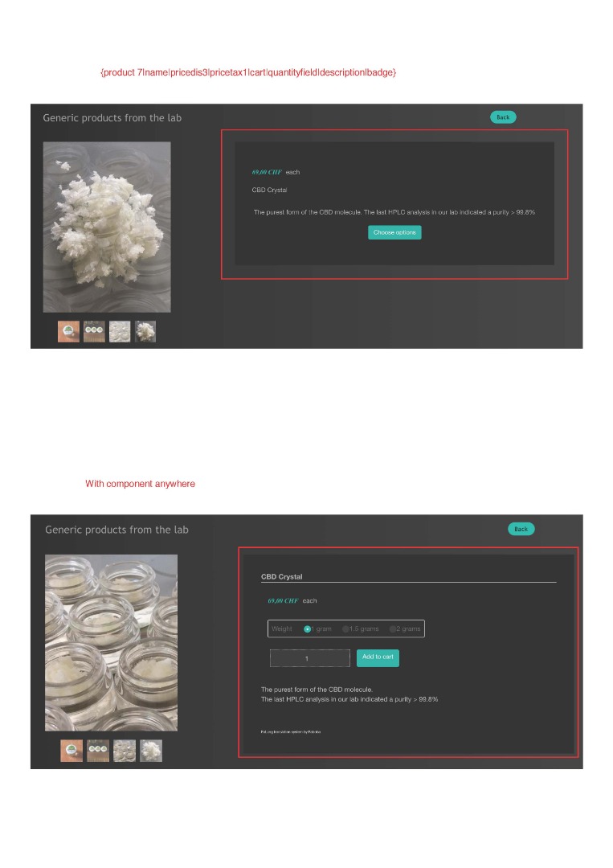The width and height of the screenshot is (613, 868).
Task: Click the Back button above Add to cart panel
Action: [x=521, y=529]
